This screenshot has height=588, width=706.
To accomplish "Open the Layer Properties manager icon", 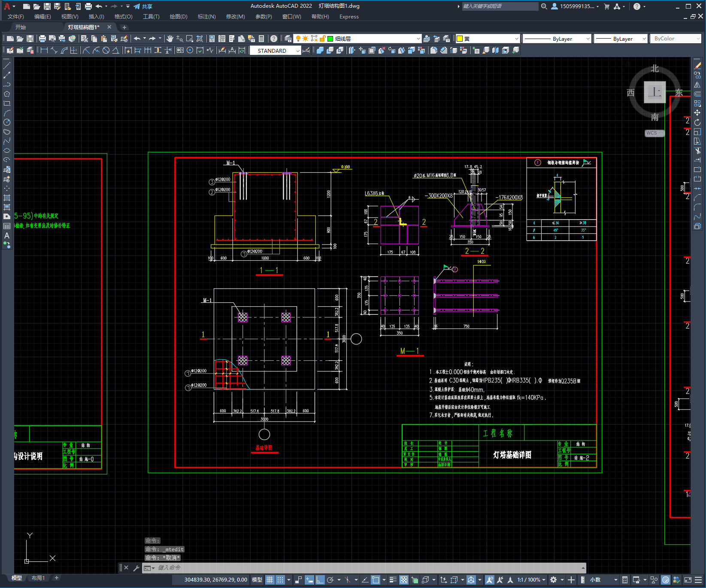I will [x=288, y=39].
